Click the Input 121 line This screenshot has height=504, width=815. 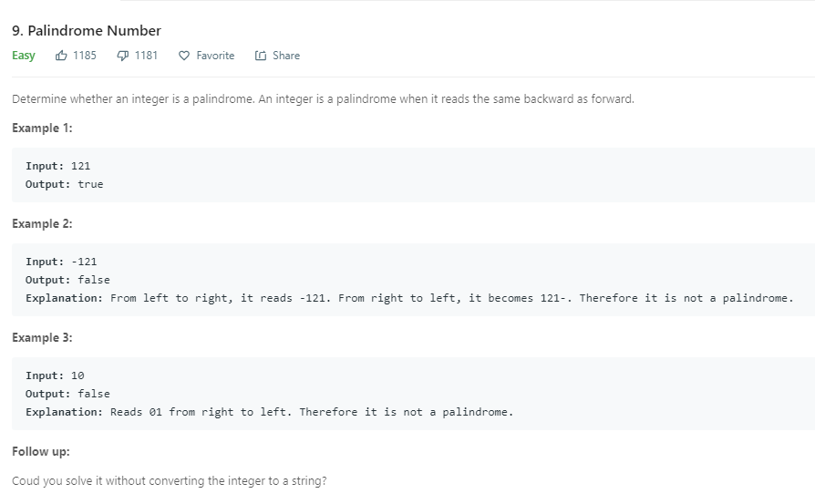pyautogui.click(x=58, y=166)
